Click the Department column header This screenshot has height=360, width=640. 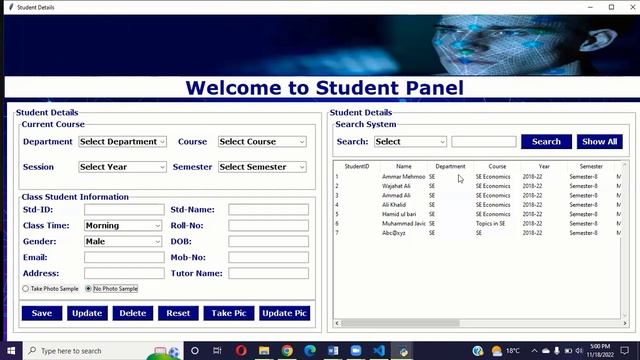tap(450, 166)
